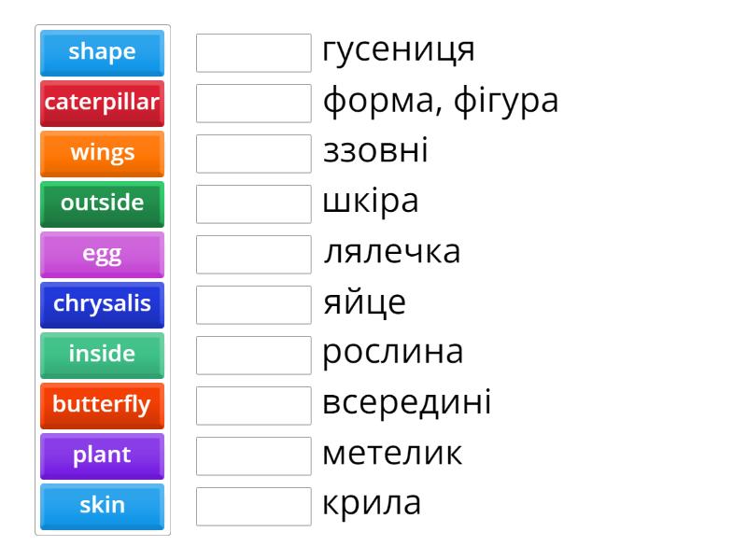Screen dimensions: 747x560
Task: Click the blue 'skin' tile
Action: [x=103, y=506]
